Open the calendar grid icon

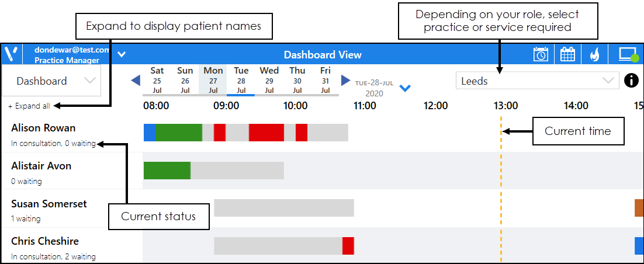pos(567,55)
